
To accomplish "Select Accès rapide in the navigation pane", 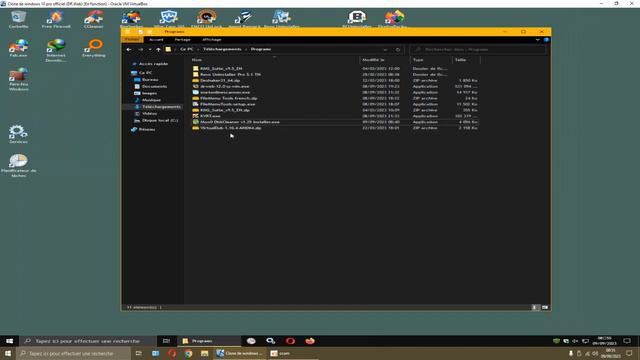I will click(153, 64).
